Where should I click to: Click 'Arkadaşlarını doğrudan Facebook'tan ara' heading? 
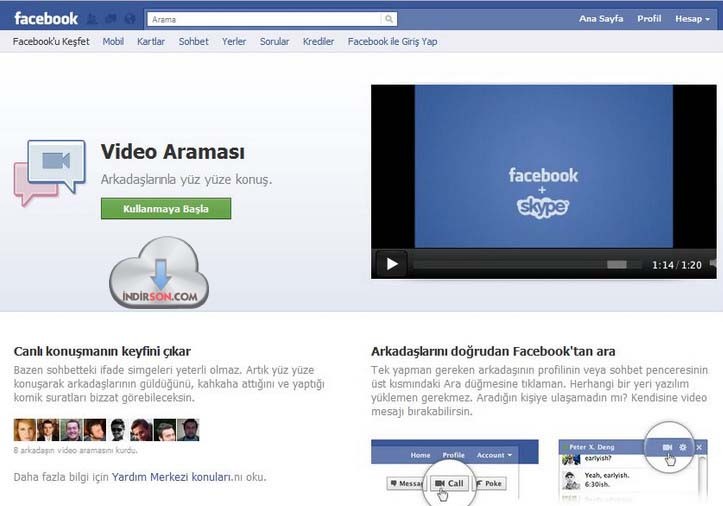click(x=493, y=351)
